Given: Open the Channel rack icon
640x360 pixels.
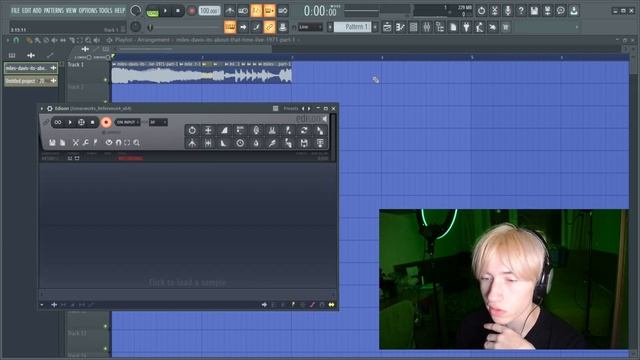Looking at the screenshot, I should [x=413, y=27].
